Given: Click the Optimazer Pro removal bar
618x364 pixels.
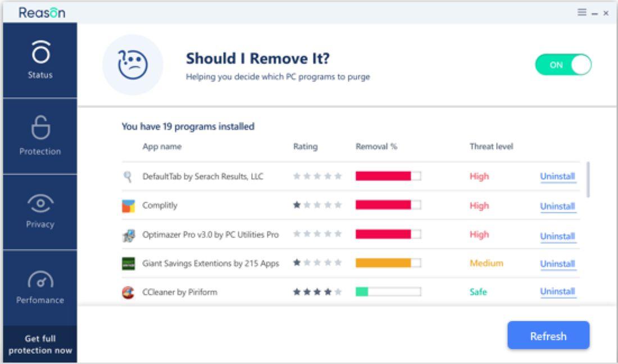Looking at the screenshot, I should point(388,234).
